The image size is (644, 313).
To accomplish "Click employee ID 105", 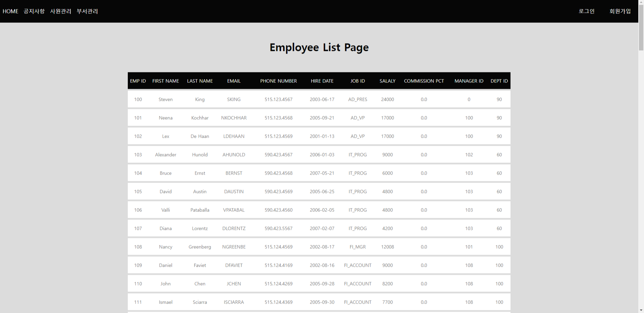I will [x=138, y=191].
